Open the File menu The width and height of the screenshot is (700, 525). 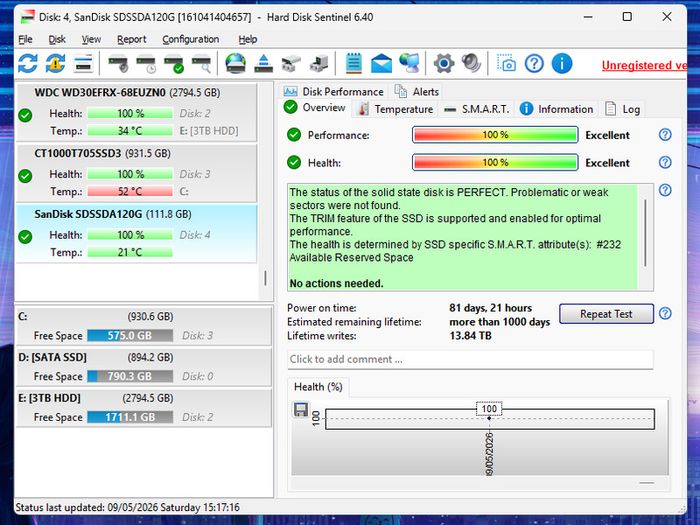click(x=25, y=39)
